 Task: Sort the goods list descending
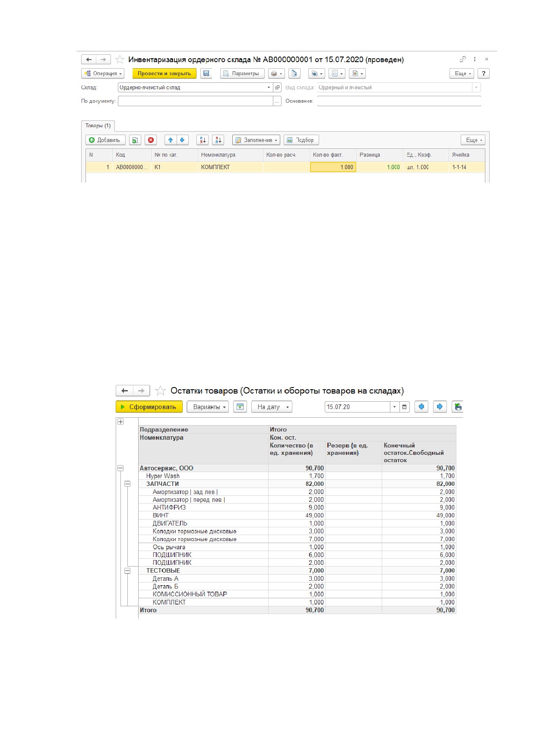[218, 140]
